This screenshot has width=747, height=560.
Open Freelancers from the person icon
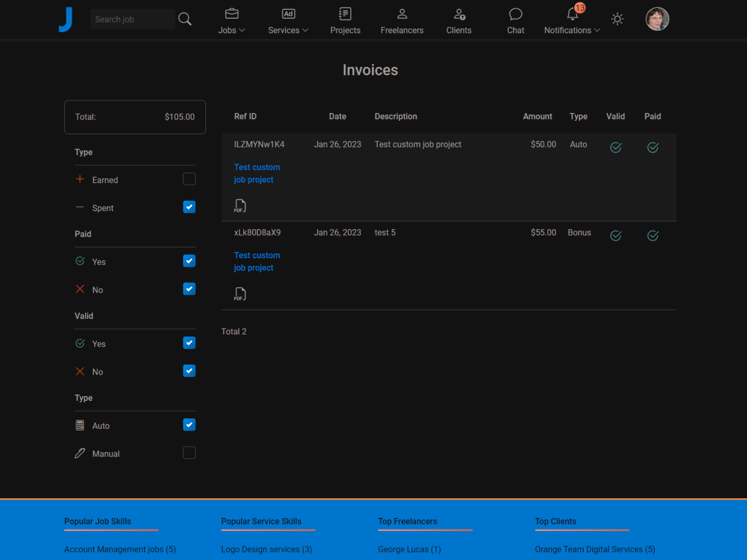pos(402,14)
